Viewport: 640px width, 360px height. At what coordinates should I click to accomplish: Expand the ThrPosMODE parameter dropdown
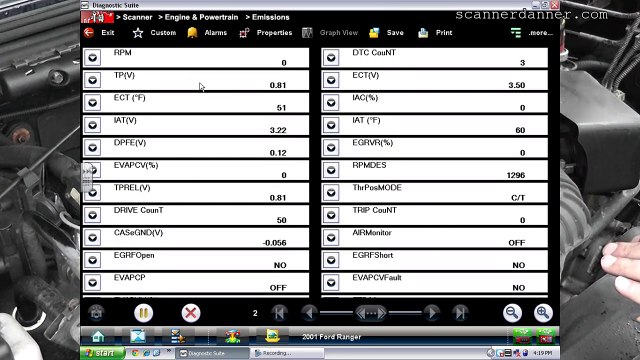click(331, 192)
